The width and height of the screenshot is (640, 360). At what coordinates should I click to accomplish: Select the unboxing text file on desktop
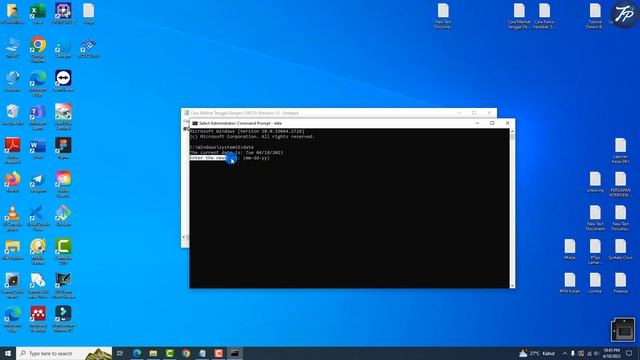(x=595, y=182)
